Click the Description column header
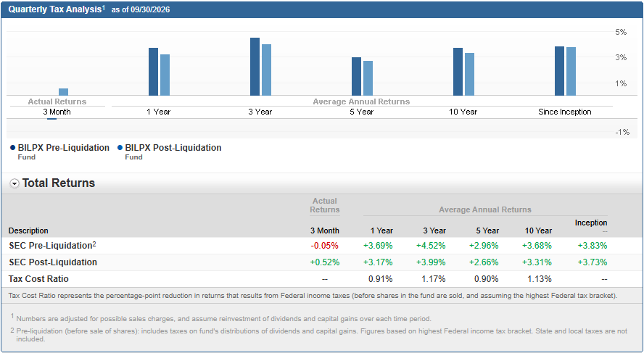Screen dimensions: 644x353 coord(28,231)
